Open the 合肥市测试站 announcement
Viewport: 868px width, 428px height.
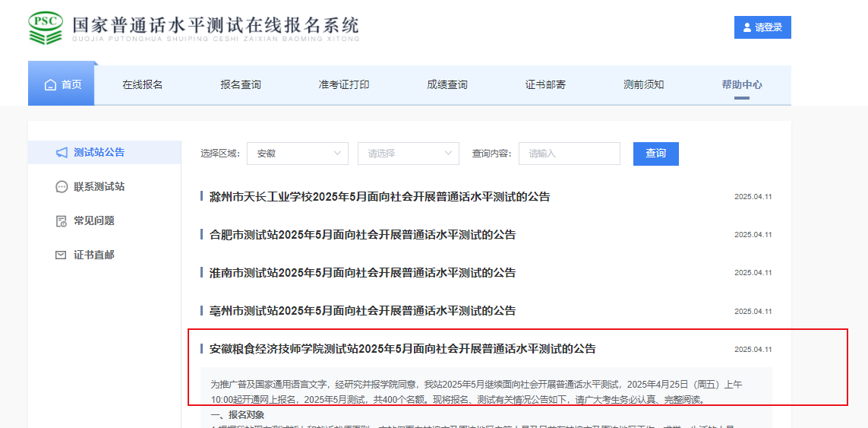tap(362, 234)
